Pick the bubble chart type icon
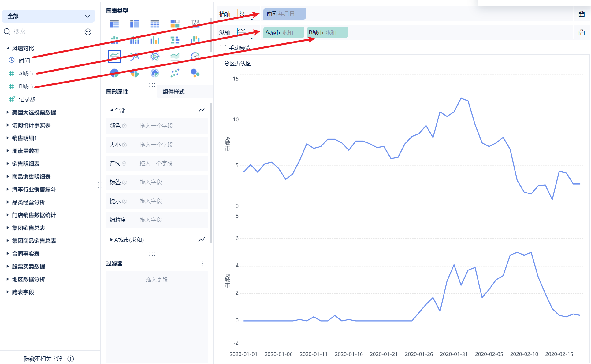591x364 pixels. click(x=195, y=73)
